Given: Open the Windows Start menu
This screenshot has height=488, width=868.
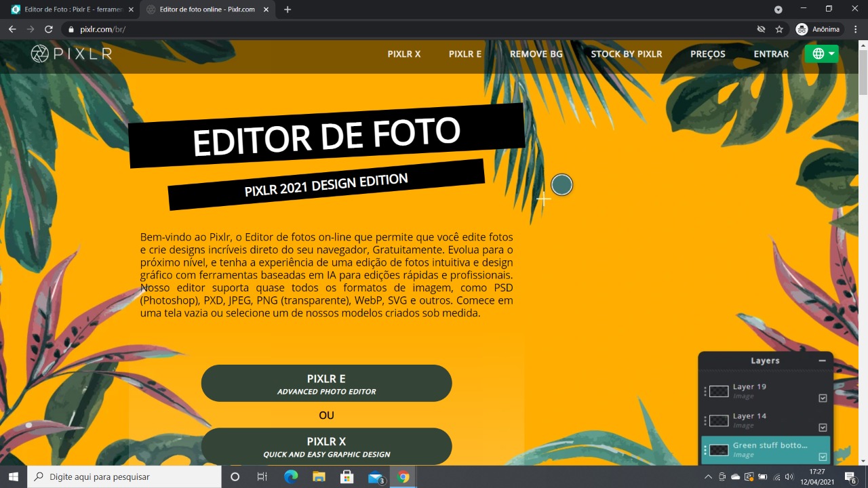Looking at the screenshot, I should coord(14,476).
